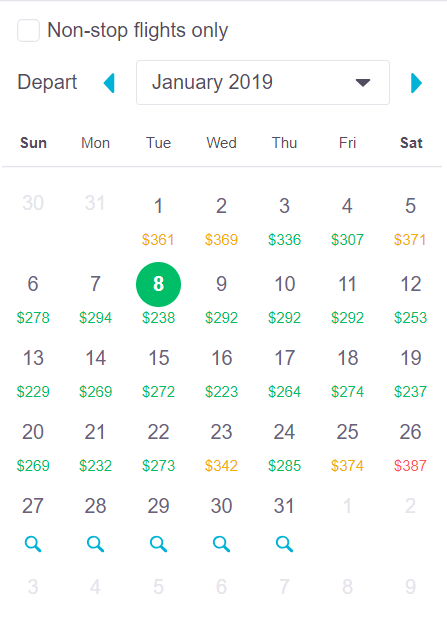Click the $374 price on January 25

[x=347, y=466]
